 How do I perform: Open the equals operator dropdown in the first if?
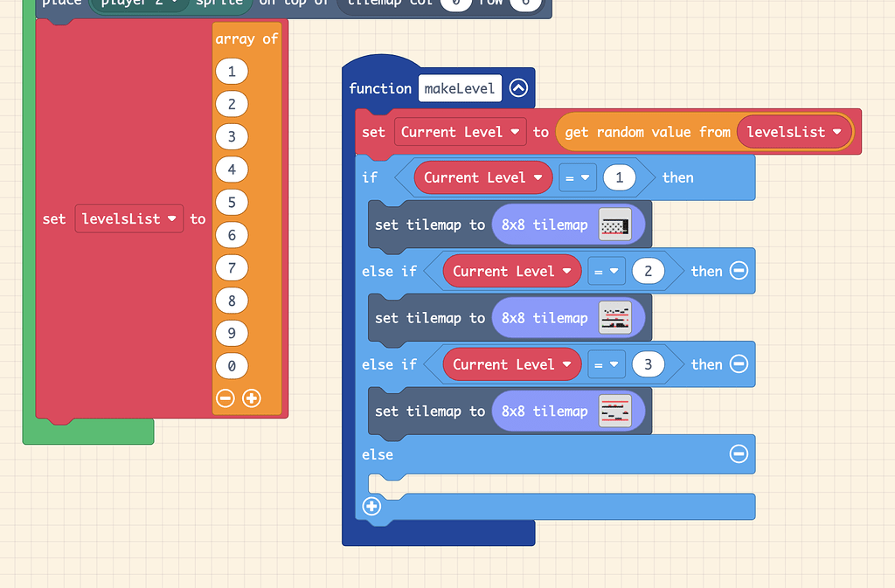click(x=579, y=177)
